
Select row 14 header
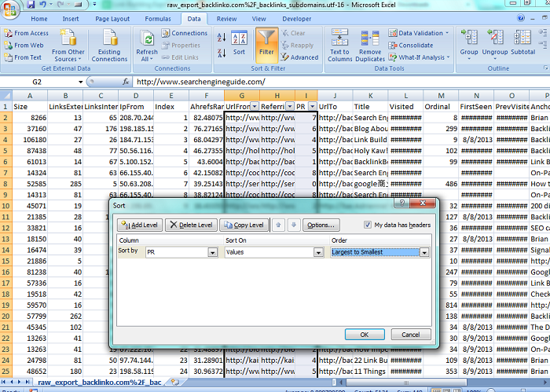(6, 250)
